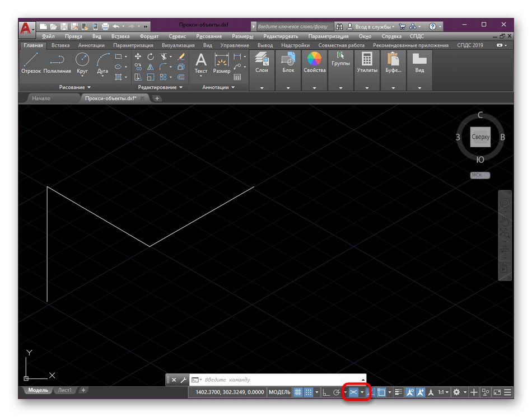532x417 pixels.
Task: Open the МСК coordinate system dropdown
Action: coord(480,175)
